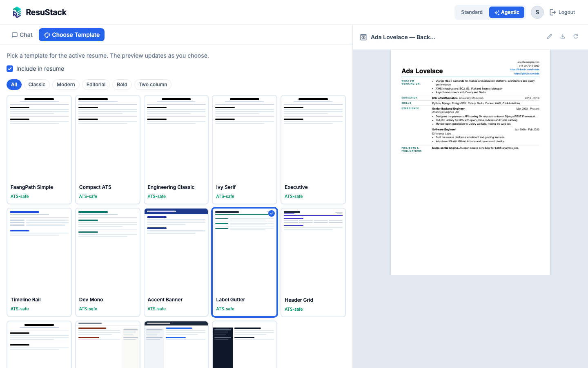The image size is (588, 368).
Task: Select the Timeline Rail template
Action: (39, 262)
